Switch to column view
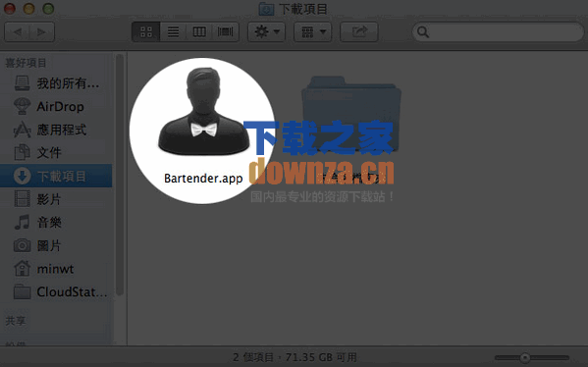Viewport: 588px width, 367px height. tap(199, 31)
